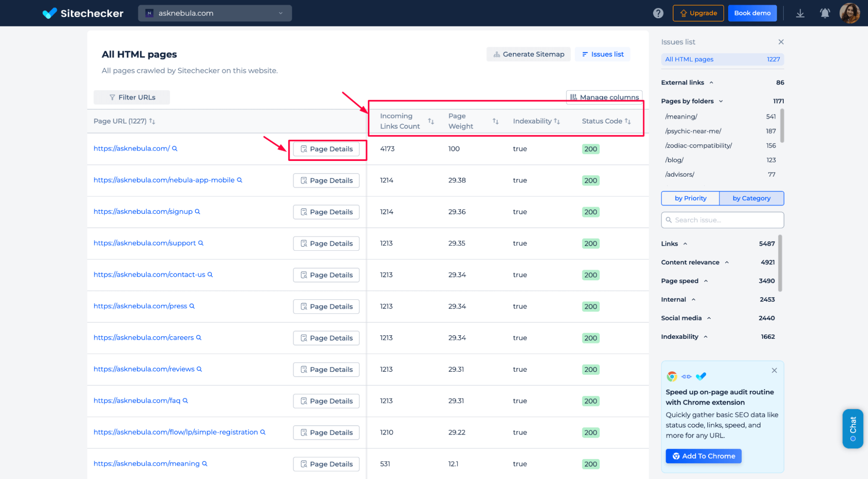Click magnifier icon next to asknebula.com/ URL
This screenshot has width=868, height=479.
[175, 148]
